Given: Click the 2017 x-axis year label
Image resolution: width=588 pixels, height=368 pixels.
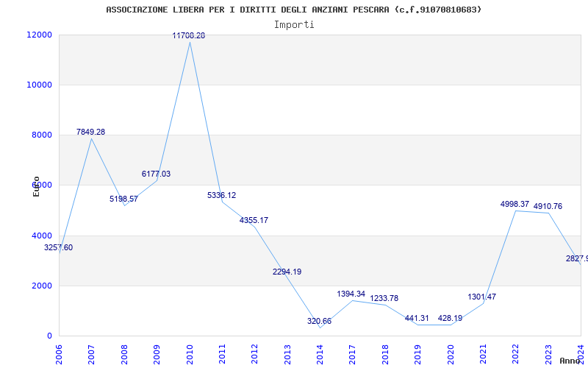Looking at the screenshot, I should tap(353, 354).
